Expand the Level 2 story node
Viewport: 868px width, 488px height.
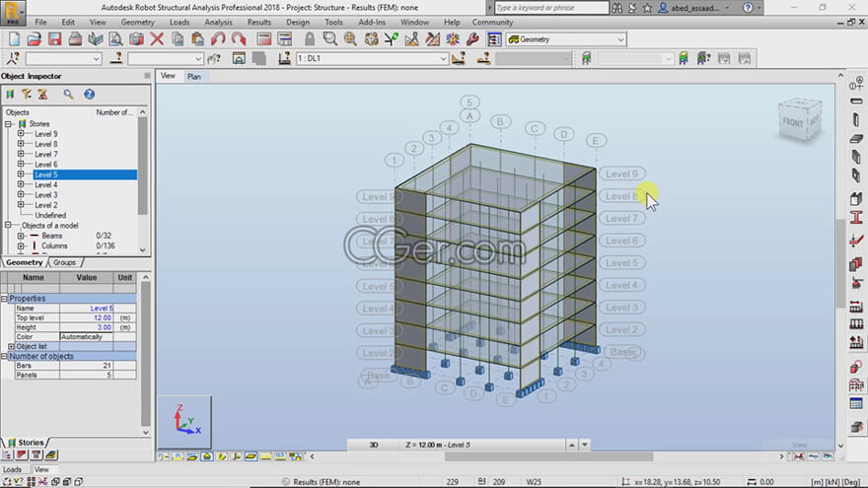[21, 205]
